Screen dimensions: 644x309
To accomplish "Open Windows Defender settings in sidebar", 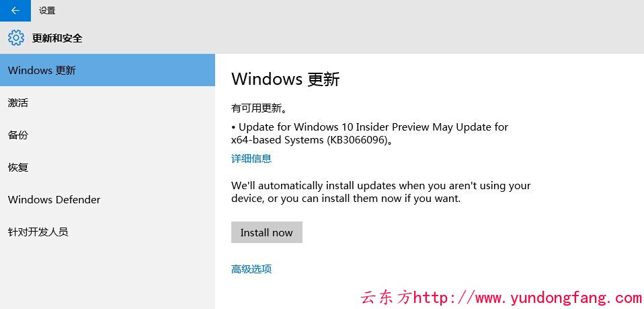I will (107, 199).
